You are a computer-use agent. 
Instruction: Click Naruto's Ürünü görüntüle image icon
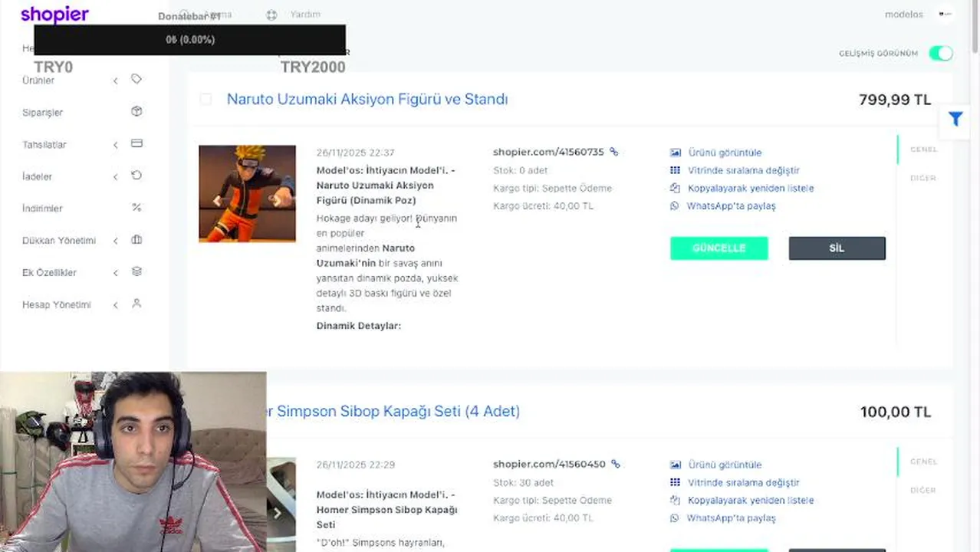[x=675, y=153]
